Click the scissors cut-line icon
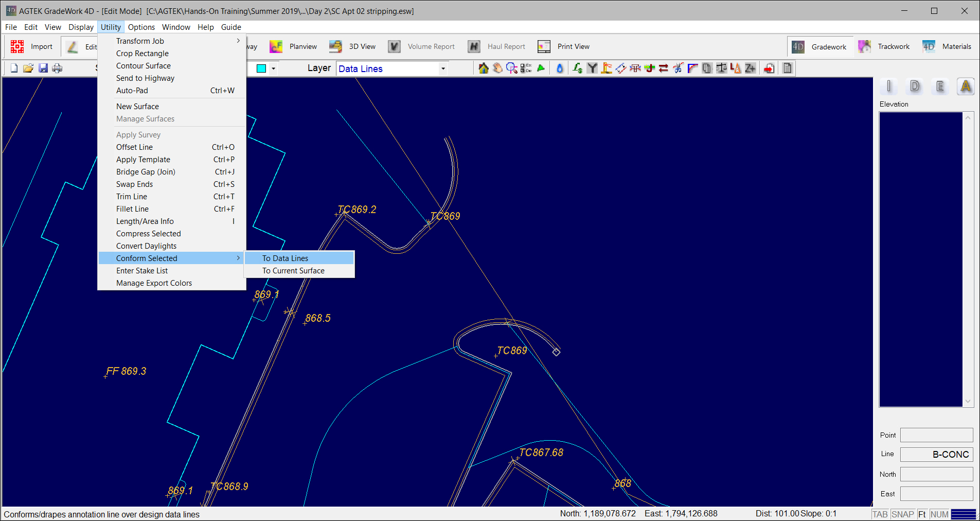Screen dimensions: 980x521 (x=678, y=68)
